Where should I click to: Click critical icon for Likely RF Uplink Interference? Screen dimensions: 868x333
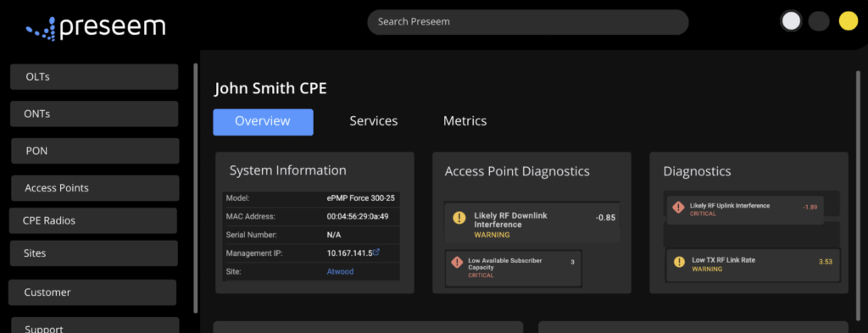(678, 207)
